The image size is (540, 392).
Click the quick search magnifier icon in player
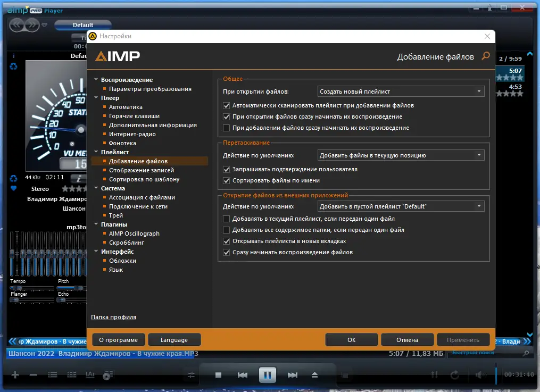click(x=526, y=353)
